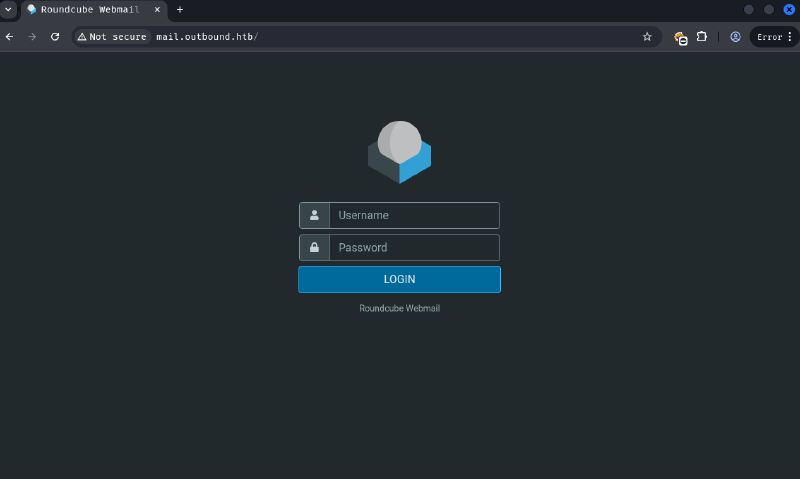The height and width of the screenshot is (479, 800).
Task: Focus the Password input field
Action: [x=413, y=248]
